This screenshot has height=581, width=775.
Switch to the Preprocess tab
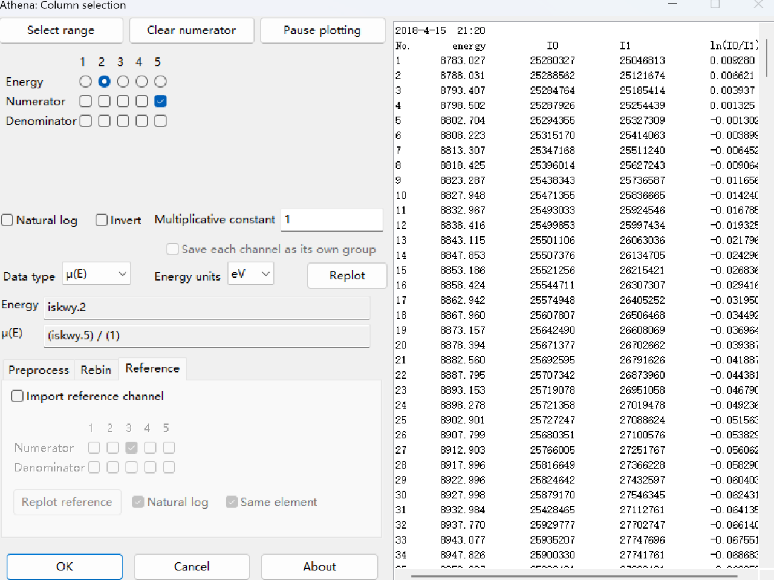[39, 370]
